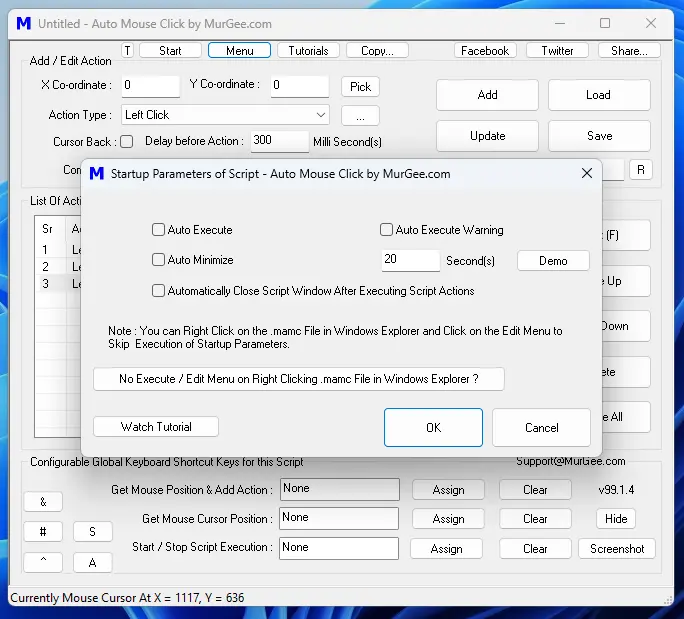The width and height of the screenshot is (684, 619).
Task: Open the Tutorials button
Action: [x=308, y=51]
